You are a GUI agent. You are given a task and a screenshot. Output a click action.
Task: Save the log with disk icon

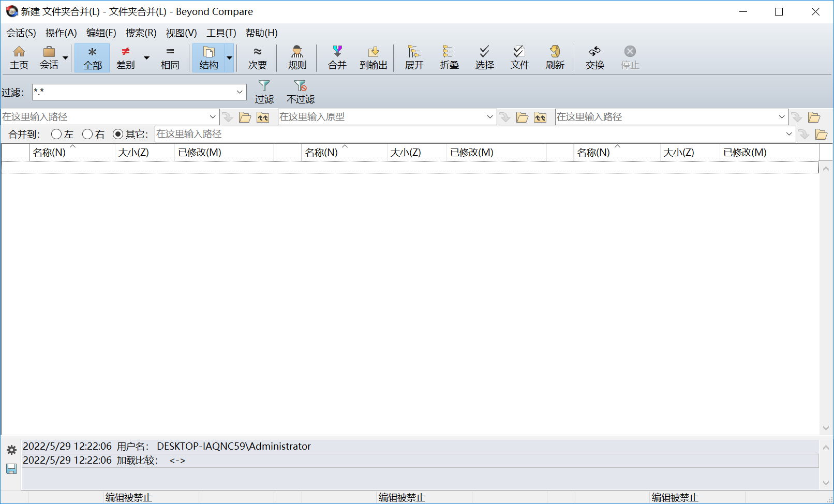pyautogui.click(x=11, y=469)
